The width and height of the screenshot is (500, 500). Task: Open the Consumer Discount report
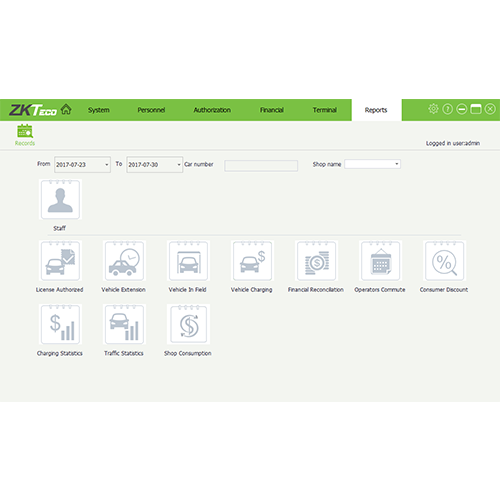(x=444, y=261)
